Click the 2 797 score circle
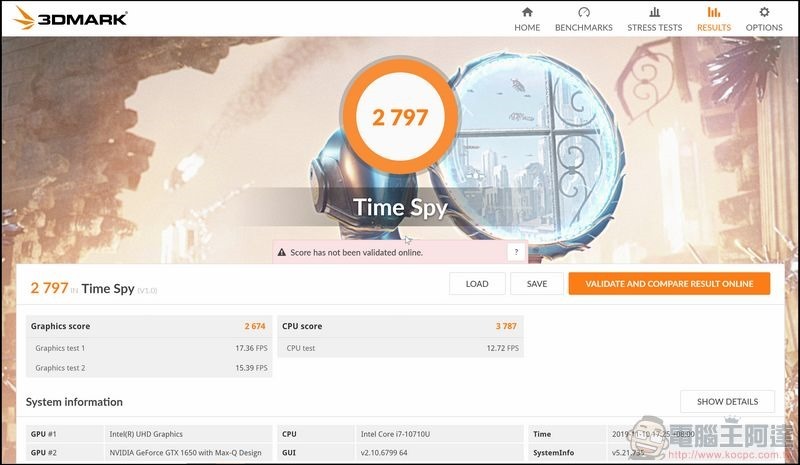Screen dimensions: 800x465 [x=400, y=117]
